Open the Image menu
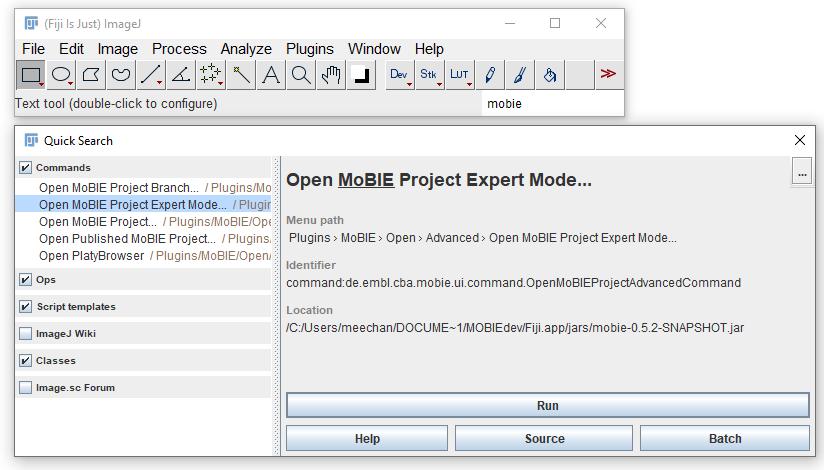Viewport: 824px width, 470px height. (118, 49)
